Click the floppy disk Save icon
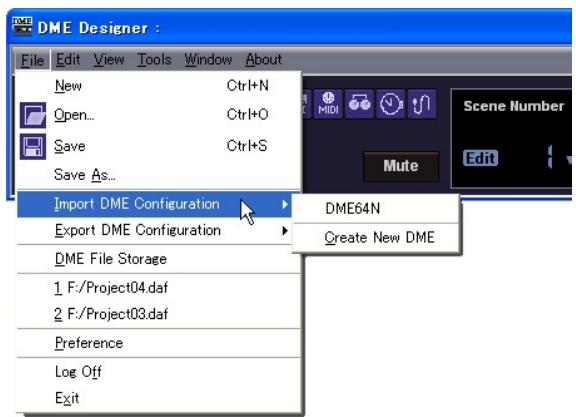This screenshot has height=417, width=576. pos(33,147)
